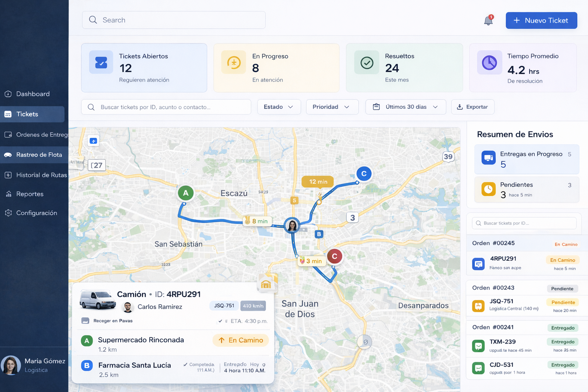Click the driver avatar pin on map

[x=292, y=225]
